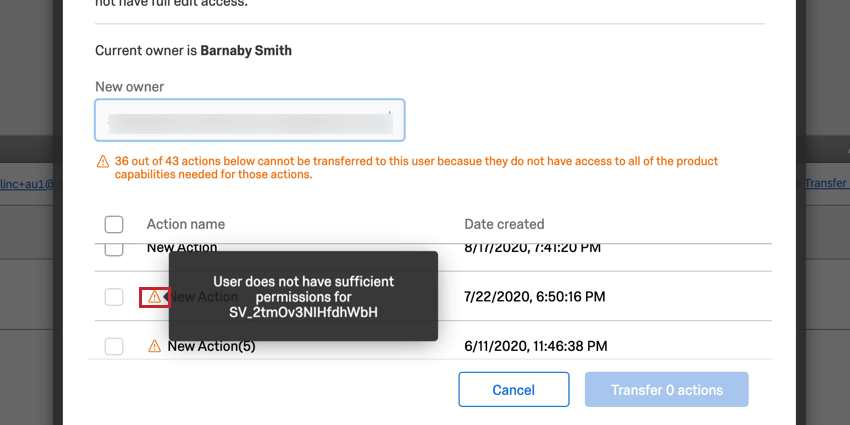
Task: Sort by the Date created column header
Action: pos(504,224)
